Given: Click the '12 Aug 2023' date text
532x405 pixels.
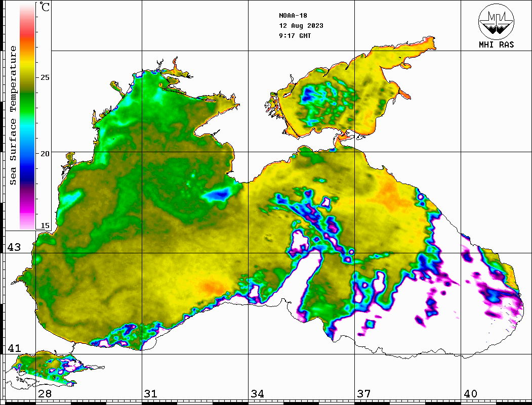Looking at the screenshot, I should click(301, 26).
